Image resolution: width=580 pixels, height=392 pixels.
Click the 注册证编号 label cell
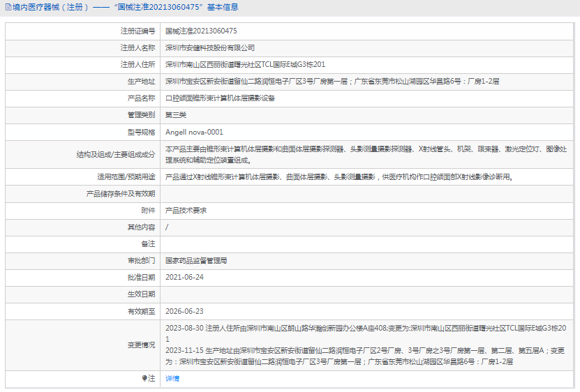click(82, 31)
